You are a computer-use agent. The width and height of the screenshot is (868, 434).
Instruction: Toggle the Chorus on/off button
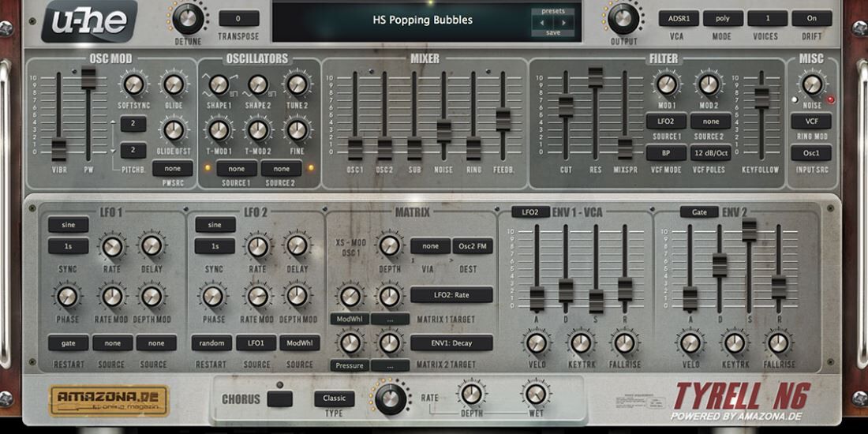click(x=279, y=398)
